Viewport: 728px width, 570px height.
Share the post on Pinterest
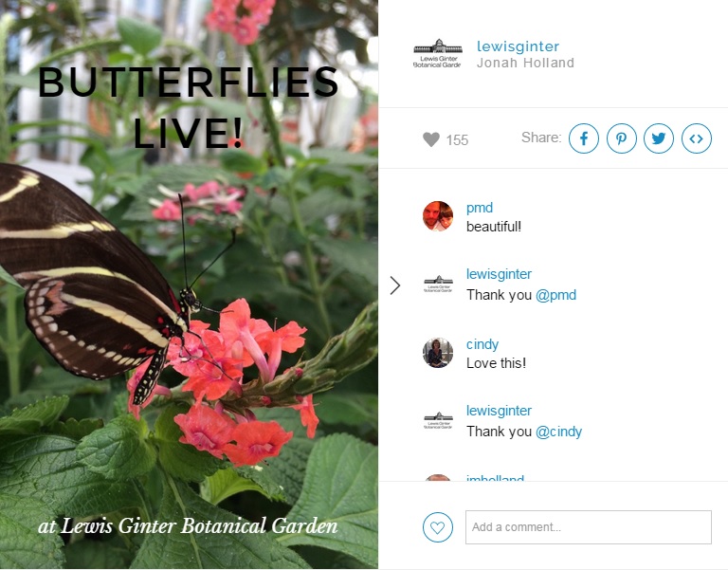622,138
